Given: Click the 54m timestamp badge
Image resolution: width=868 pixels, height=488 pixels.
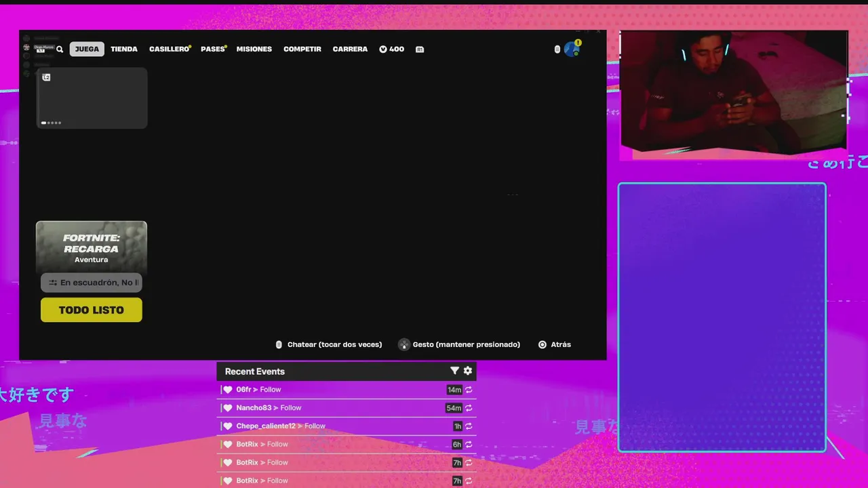Looking at the screenshot, I should click(454, 408).
